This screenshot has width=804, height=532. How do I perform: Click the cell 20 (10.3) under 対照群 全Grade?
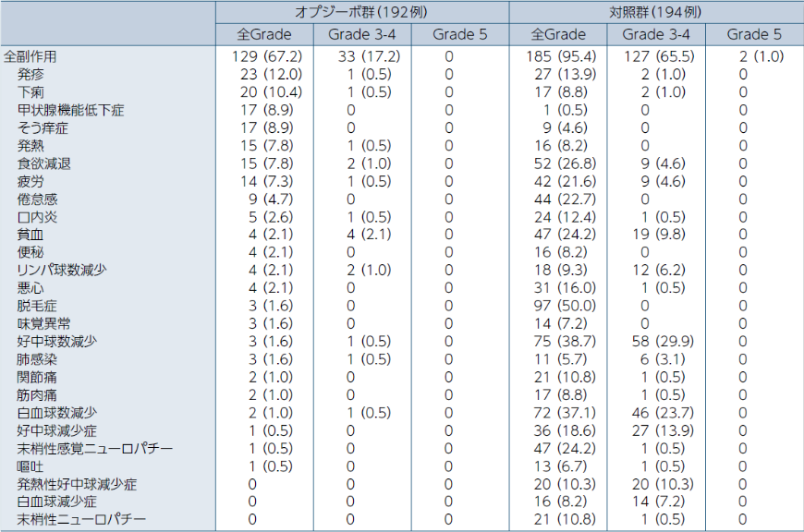click(566, 484)
